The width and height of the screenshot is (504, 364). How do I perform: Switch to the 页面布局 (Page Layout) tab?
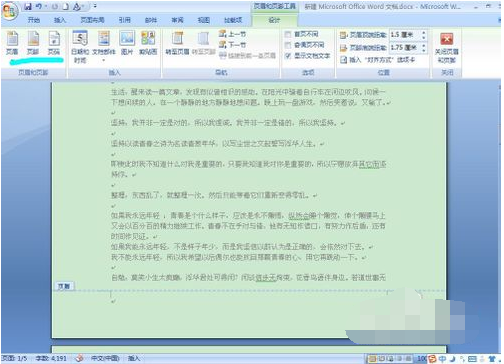[x=92, y=20]
